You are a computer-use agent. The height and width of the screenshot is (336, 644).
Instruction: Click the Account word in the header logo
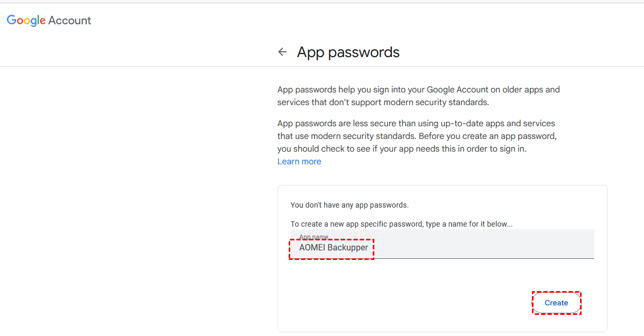click(70, 21)
